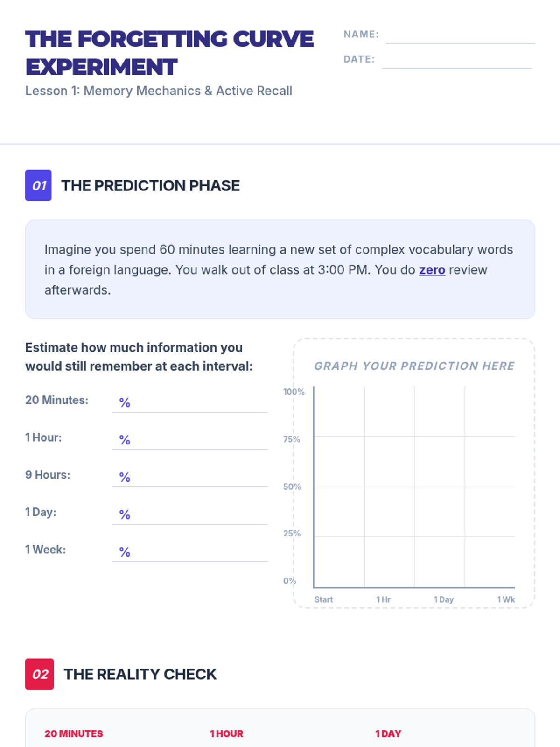Click the 100% label on graph axis
This screenshot has width=560, height=747.
(x=294, y=392)
